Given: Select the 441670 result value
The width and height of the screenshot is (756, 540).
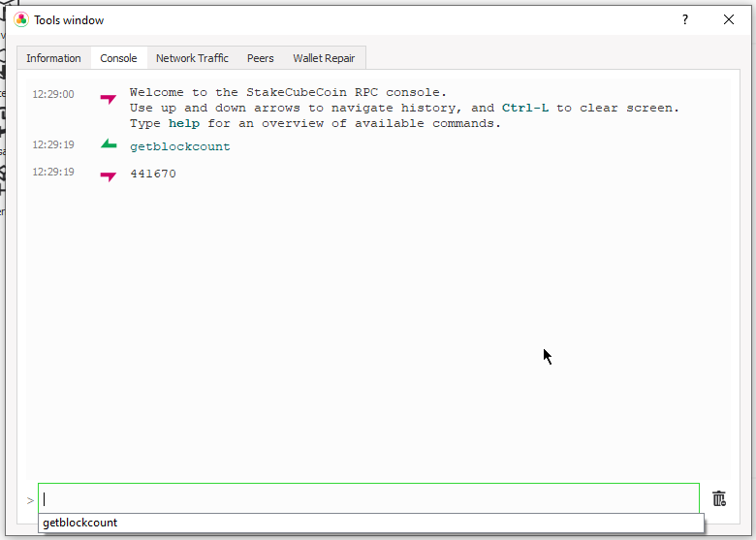Looking at the screenshot, I should click(153, 174).
